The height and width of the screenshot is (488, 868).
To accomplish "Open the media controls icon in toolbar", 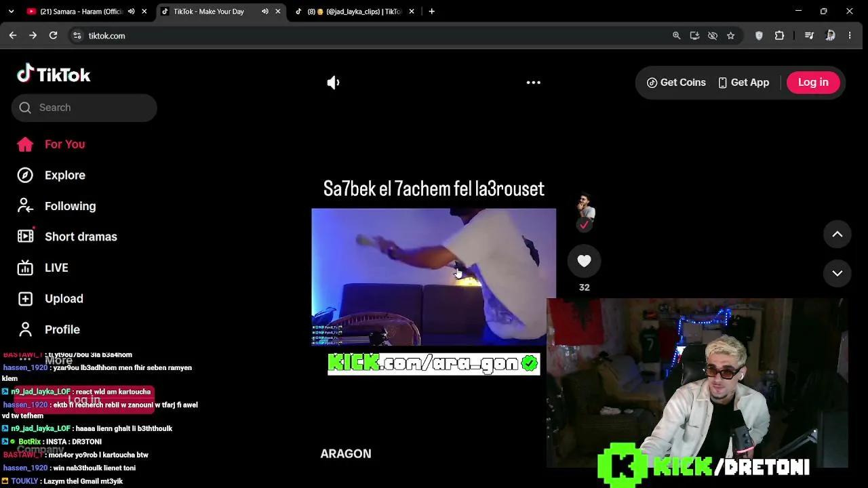I will tap(809, 36).
